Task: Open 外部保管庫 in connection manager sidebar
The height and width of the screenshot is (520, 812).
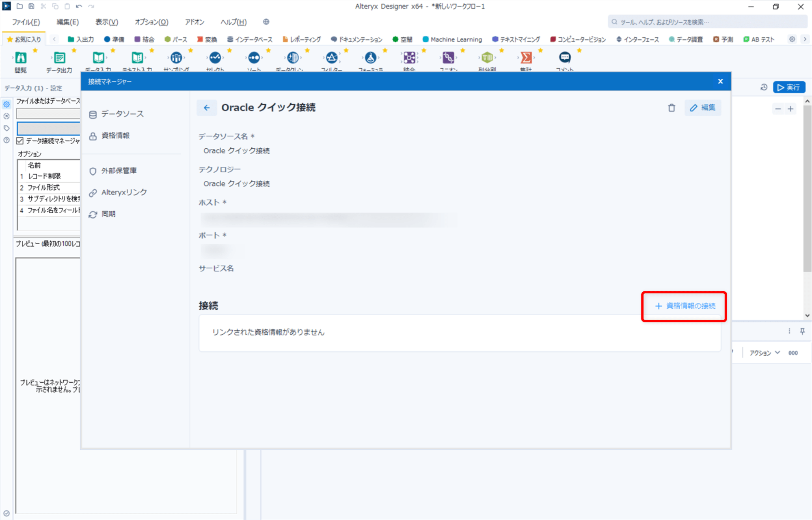Action: tap(113, 171)
